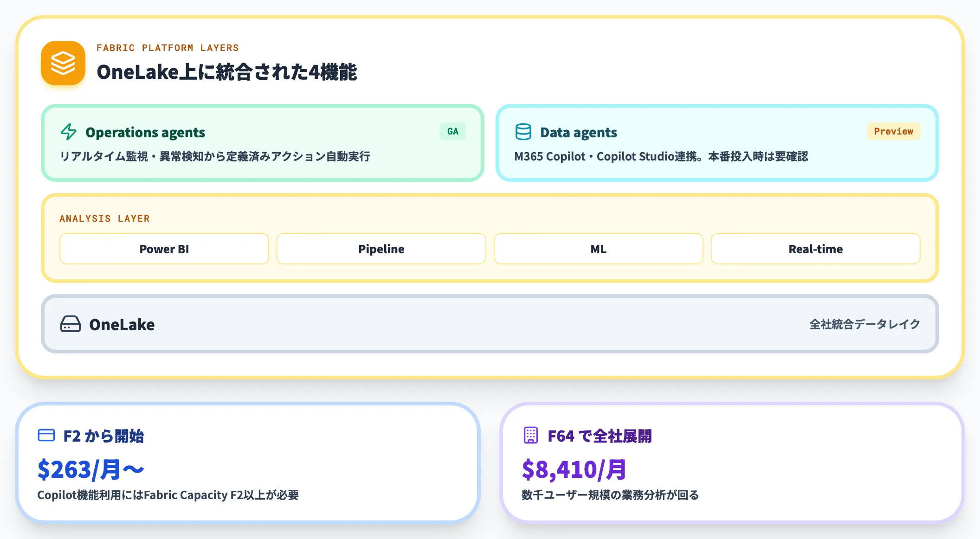Image resolution: width=980 pixels, height=539 pixels.
Task: Select the Pipeline box
Action: click(x=381, y=249)
